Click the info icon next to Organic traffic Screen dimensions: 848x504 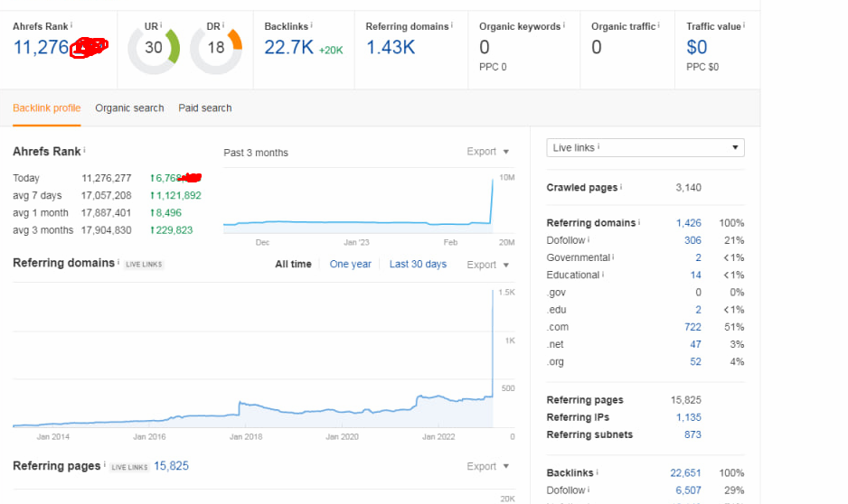tap(658, 25)
